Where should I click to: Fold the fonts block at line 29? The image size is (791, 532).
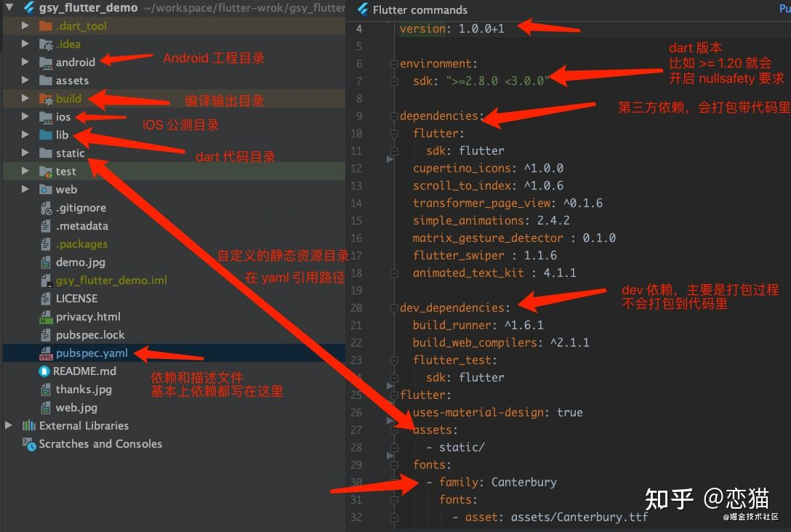coord(394,465)
